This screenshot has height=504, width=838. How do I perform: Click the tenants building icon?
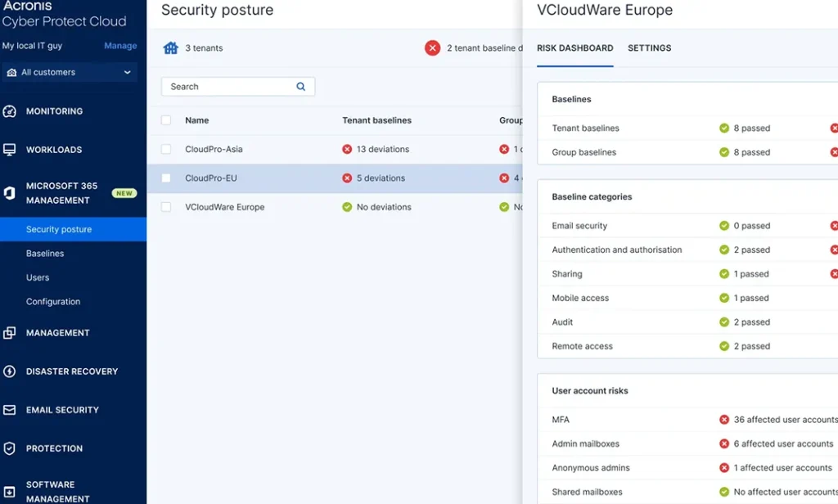[x=169, y=47]
